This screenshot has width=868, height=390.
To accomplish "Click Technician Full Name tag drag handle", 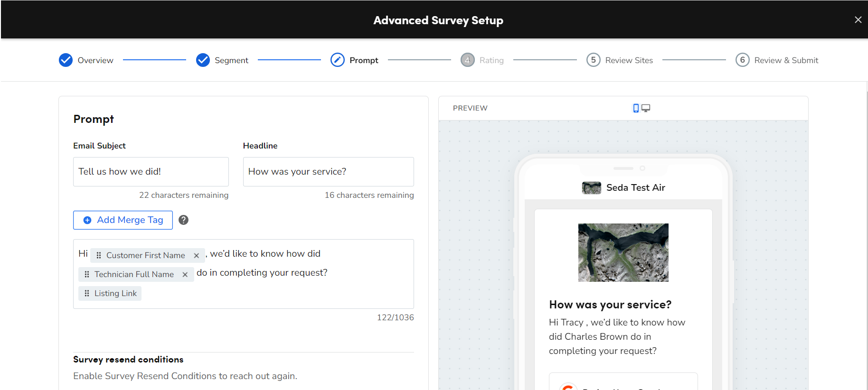I will [x=87, y=274].
